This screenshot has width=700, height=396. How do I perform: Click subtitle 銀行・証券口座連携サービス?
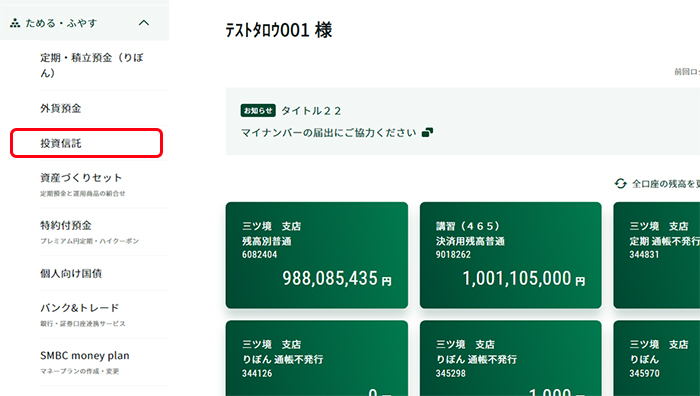(83, 324)
